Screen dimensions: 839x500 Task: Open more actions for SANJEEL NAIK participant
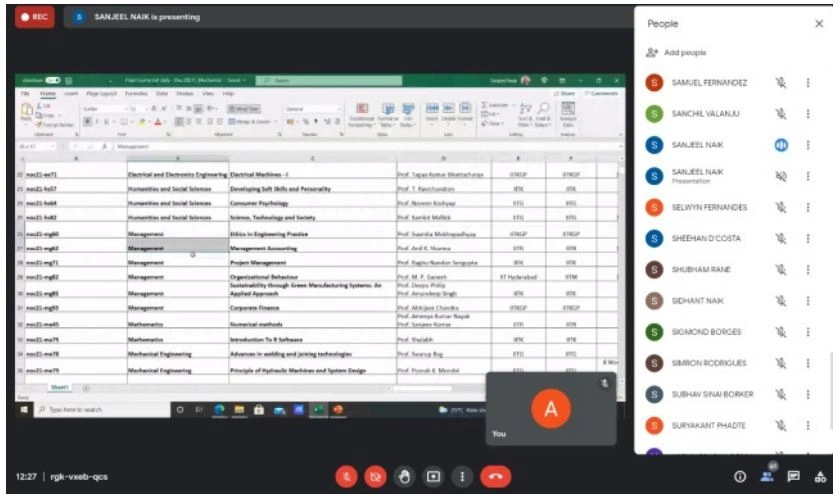tap(808, 145)
